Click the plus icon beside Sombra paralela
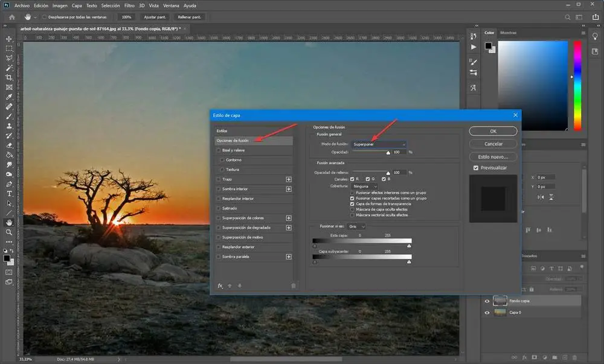 tap(289, 257)
